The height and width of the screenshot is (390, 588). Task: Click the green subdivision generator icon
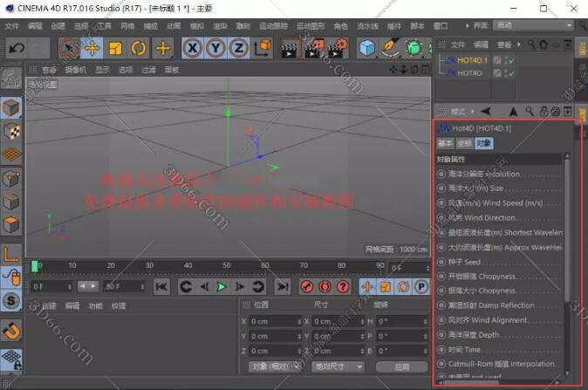tap(414, 48)
